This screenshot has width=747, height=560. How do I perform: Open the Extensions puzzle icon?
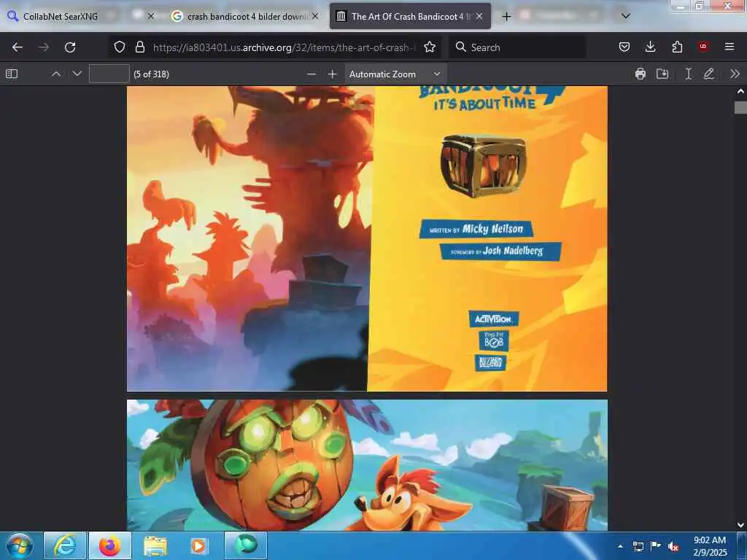677,47
